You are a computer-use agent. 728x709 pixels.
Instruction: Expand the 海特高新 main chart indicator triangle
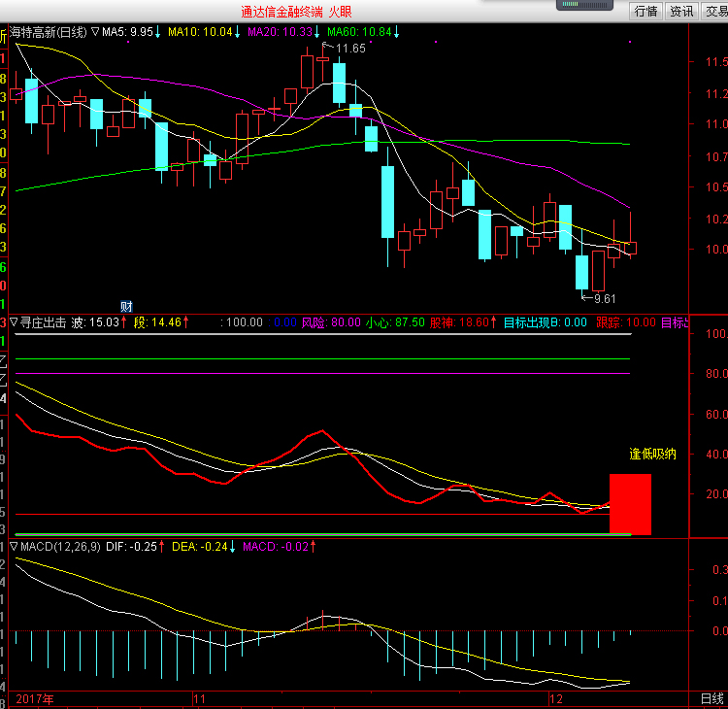95,33
